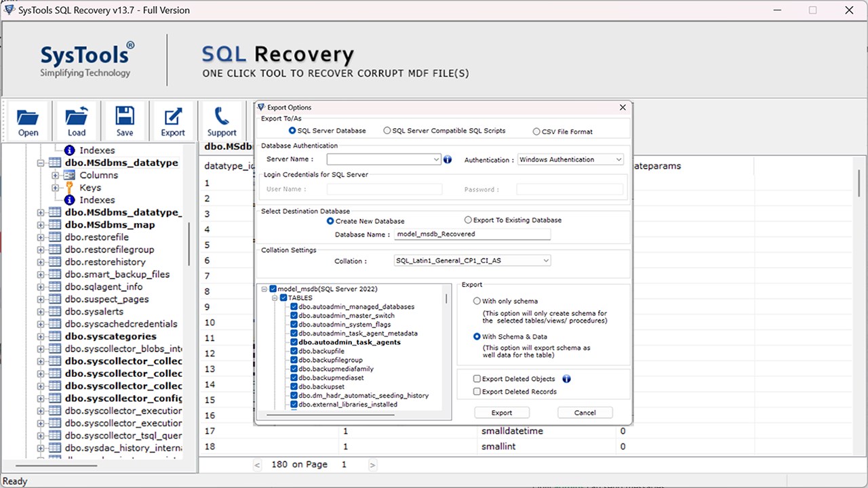Click table icon of dbo.restorefile
Viewport: 868px width, 488px height.
[54, 237]
